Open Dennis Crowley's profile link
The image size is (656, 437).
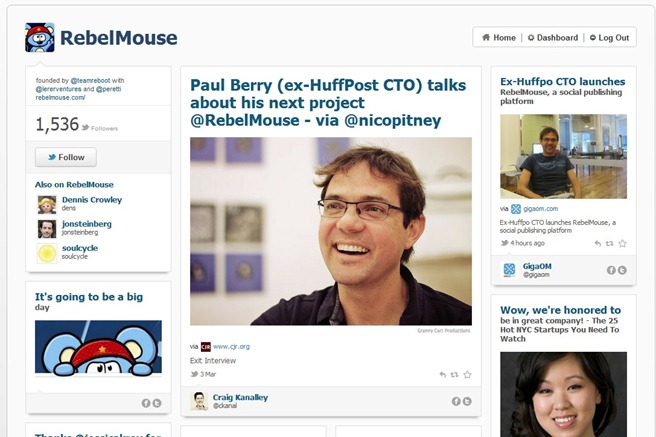92,199
